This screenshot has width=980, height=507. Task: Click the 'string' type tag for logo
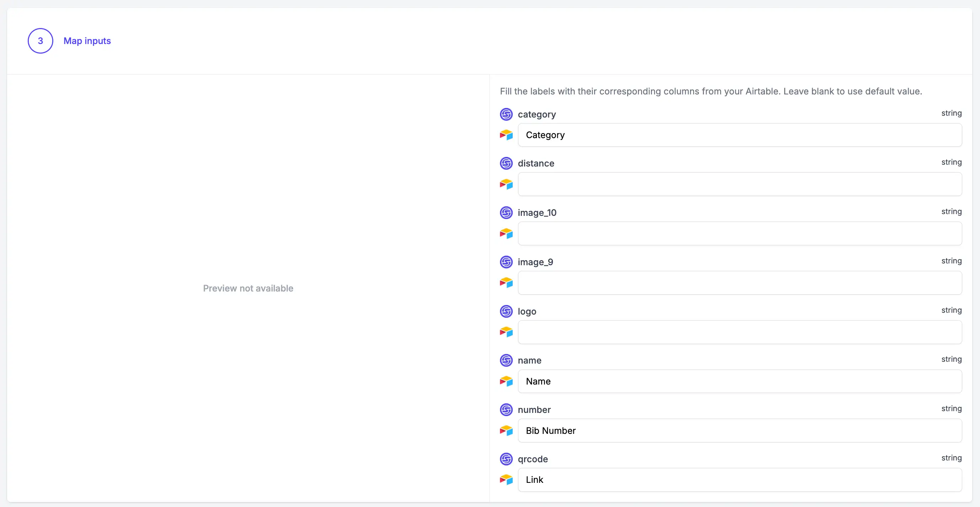952,310
